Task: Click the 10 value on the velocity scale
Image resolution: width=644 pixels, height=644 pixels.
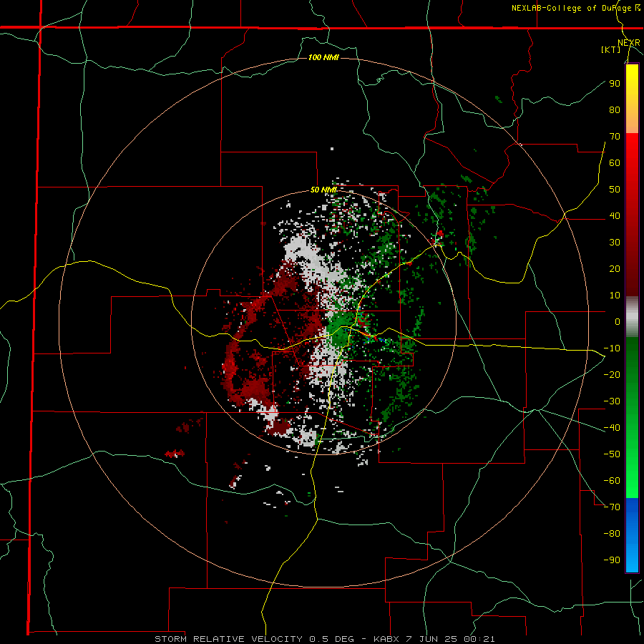Action: click(615, 296)
